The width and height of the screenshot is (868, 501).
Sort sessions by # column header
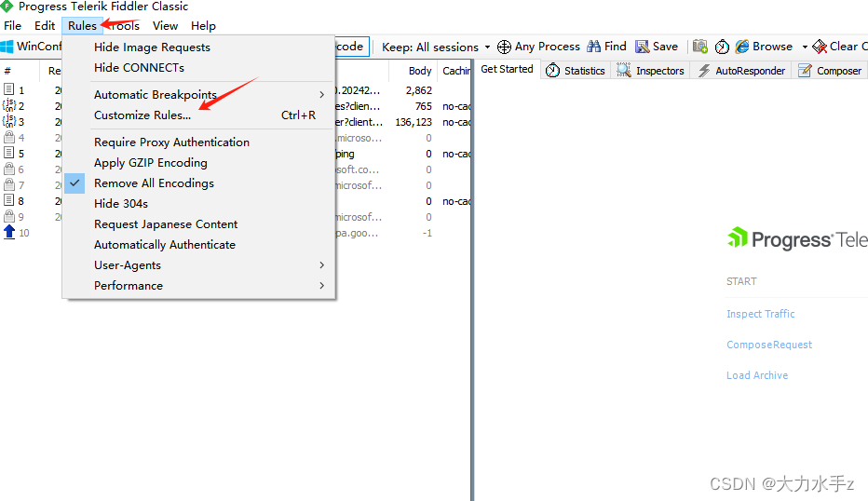pyautogui.click(x=20, y=71)
